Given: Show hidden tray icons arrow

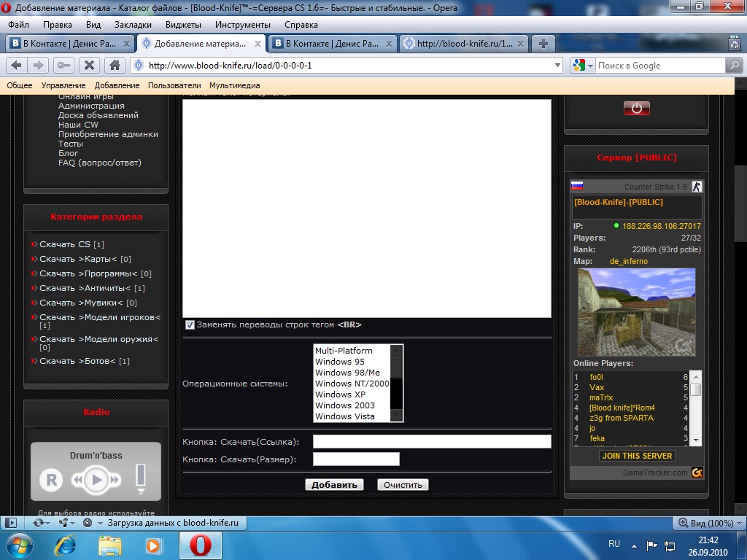Looking at the screenshot, I should [634, 545].
